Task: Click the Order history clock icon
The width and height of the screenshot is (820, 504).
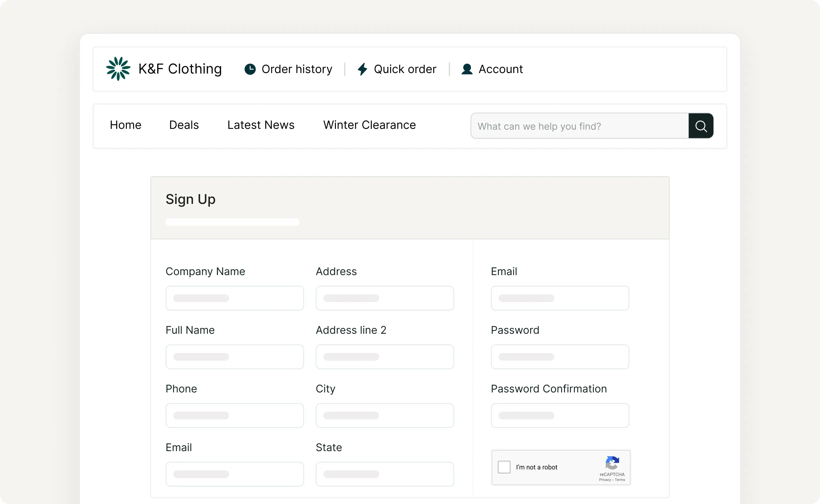Action: coord(250,69)
